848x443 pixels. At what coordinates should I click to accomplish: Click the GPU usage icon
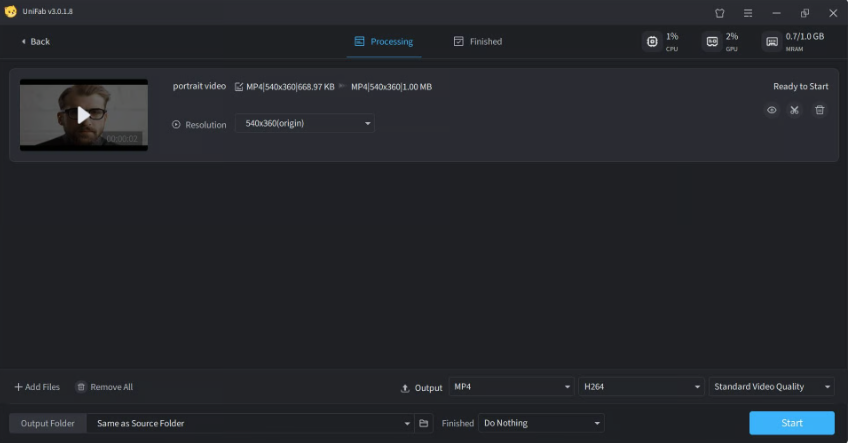point(712,41)
